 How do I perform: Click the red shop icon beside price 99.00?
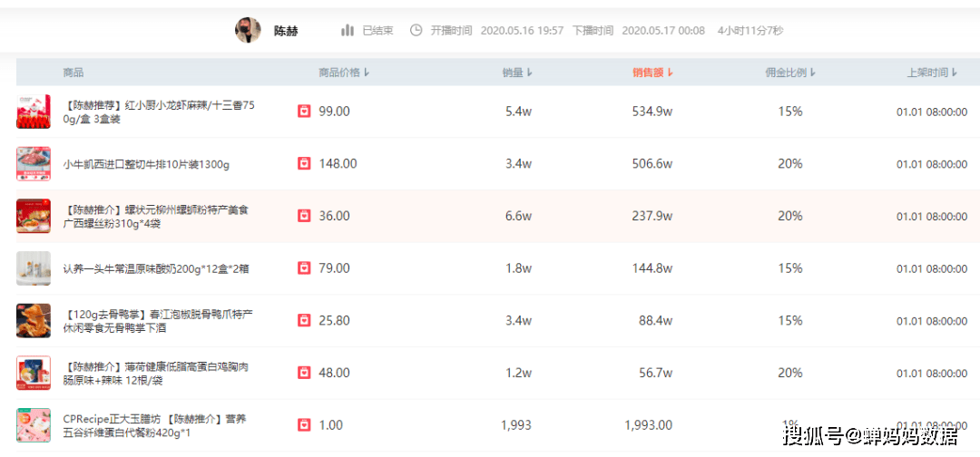(x=304, y=112)
